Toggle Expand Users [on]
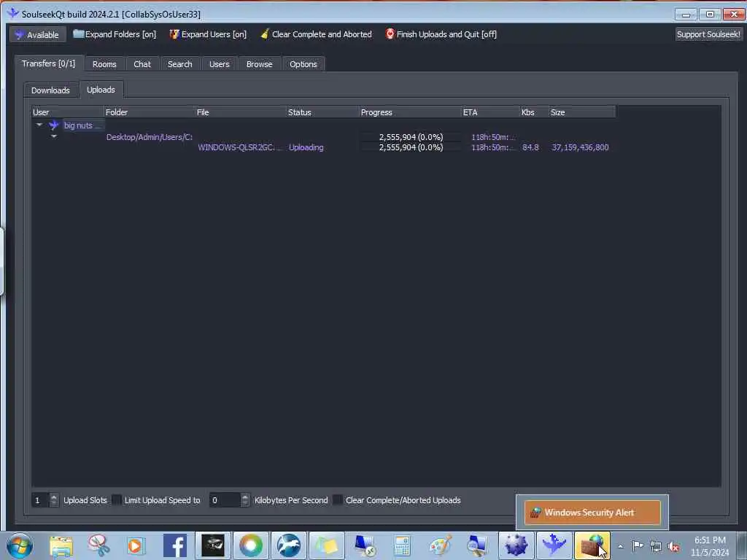This screenshot has height=560, width=747. pos(208,34)
